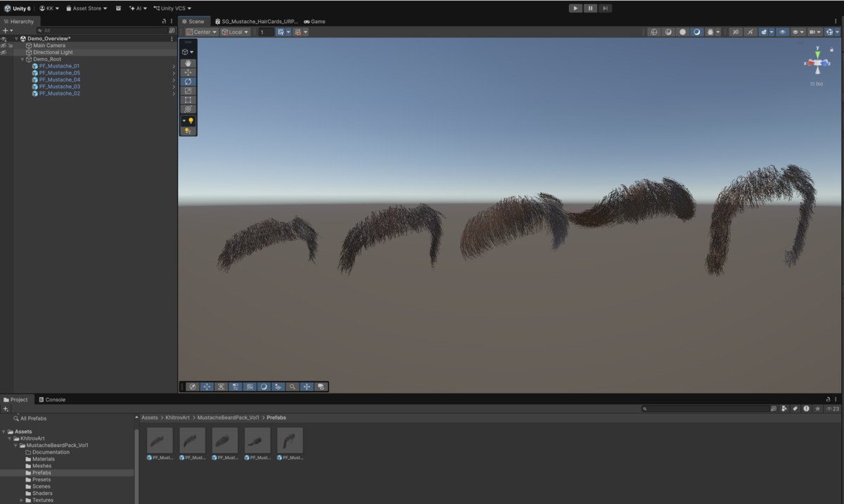Select the Move tool in scene toolbar

coord(188,72)
